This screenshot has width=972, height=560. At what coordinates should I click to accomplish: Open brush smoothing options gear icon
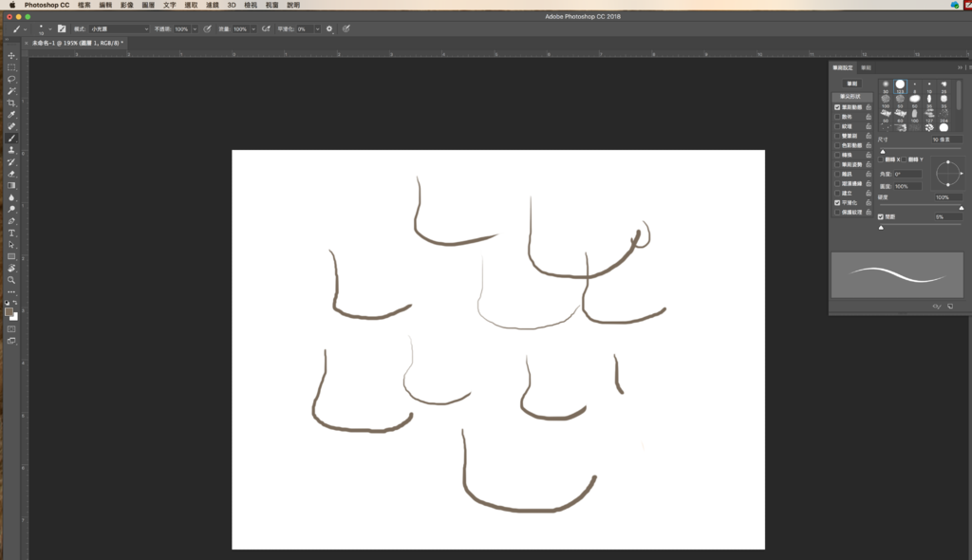[x=329, y=29]
